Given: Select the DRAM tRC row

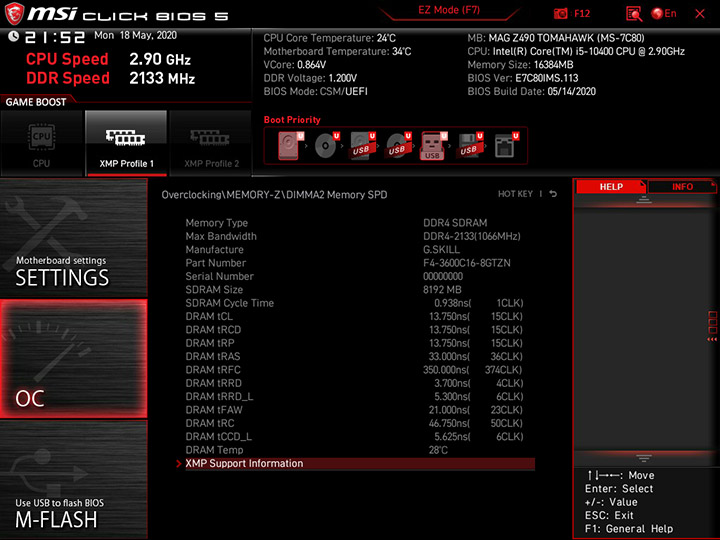Looking at the screenshot, I should (360, 423).
